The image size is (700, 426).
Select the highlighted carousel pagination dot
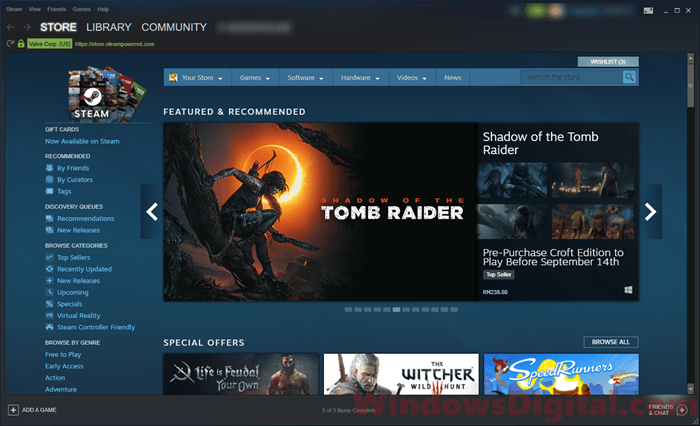pyautogui.click(x=396, y=309)
